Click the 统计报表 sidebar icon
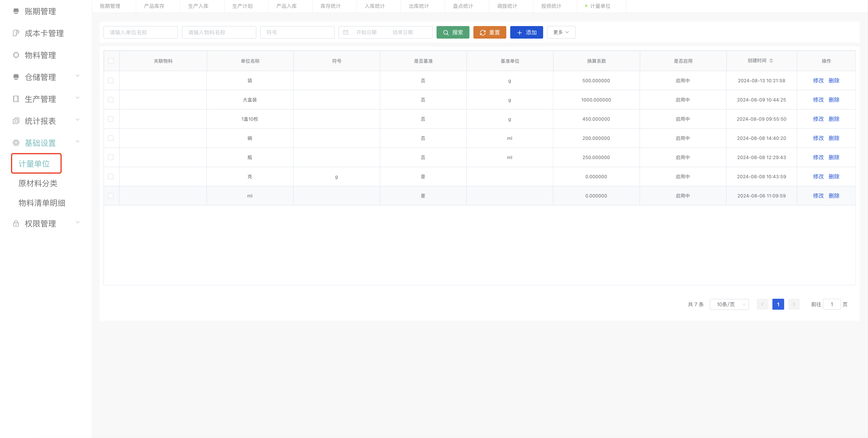The width and height of the screenshot is (868, 438). [x=16, y=121]
